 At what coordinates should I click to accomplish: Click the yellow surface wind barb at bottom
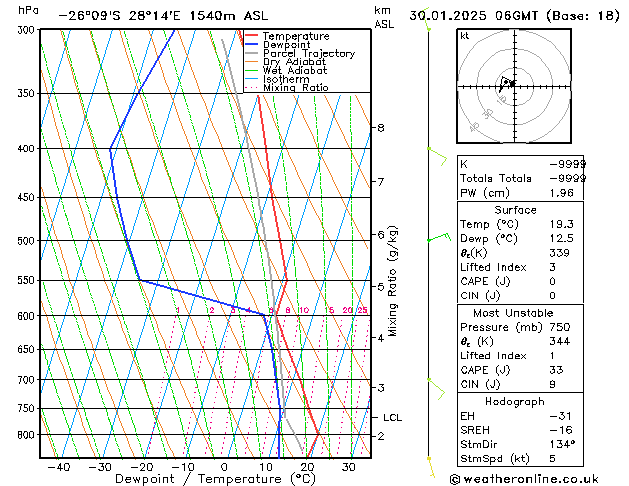[x=431, y=467]
